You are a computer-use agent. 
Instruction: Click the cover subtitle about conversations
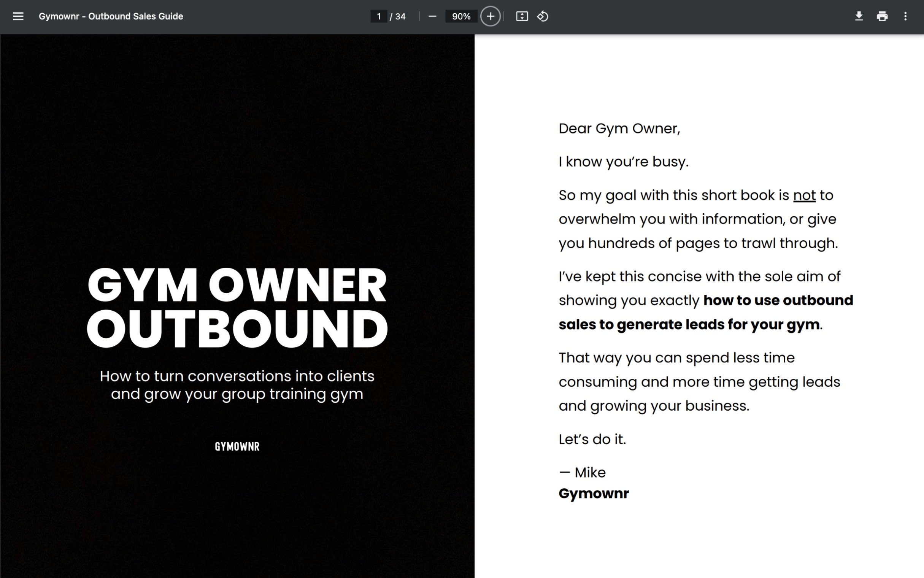(237, 384)
